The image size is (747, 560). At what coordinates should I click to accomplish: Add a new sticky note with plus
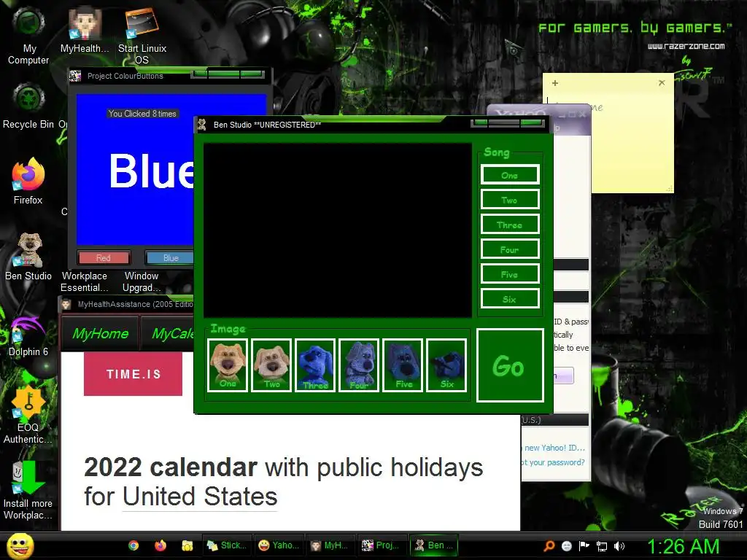pyautogui.click(x=555, y=83)
